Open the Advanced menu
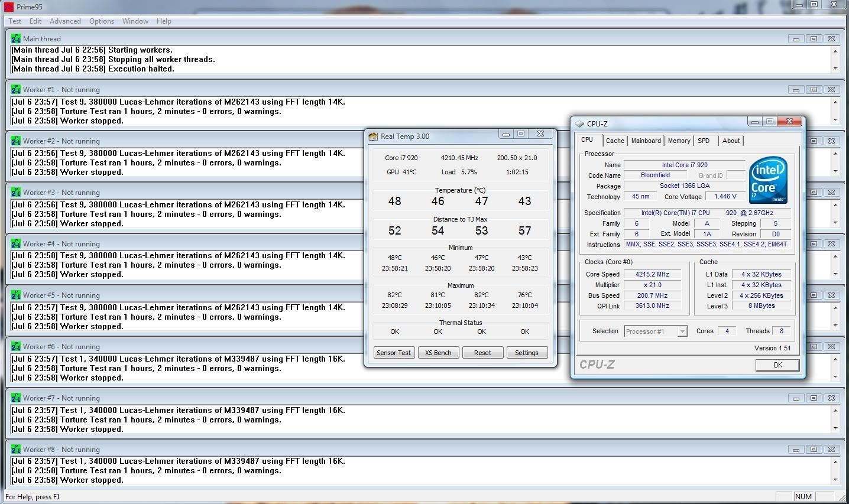Viewport: 849px width, 504px height. [65, 21]
